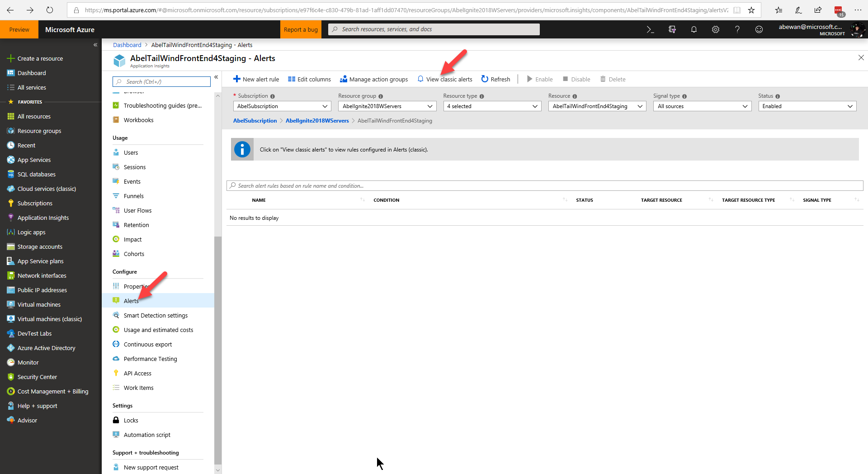Click the Manage action groups icon

click(x=344, y=79)
